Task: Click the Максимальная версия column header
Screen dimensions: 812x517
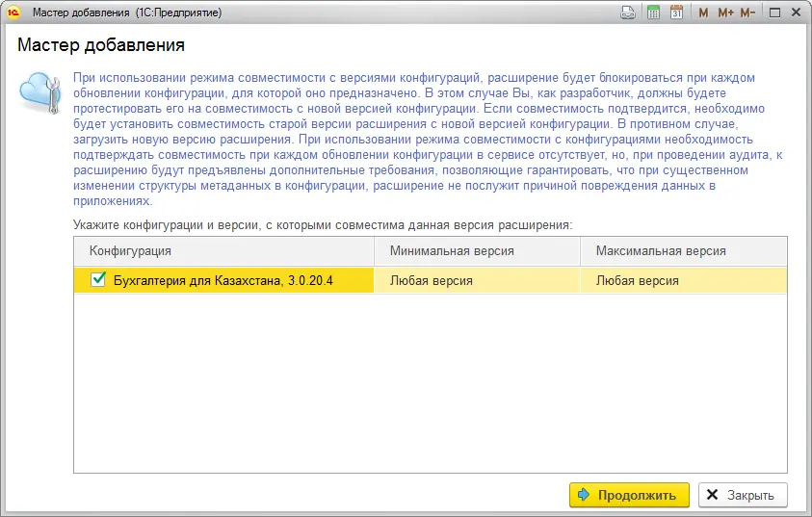Action: tap(684, 251)
